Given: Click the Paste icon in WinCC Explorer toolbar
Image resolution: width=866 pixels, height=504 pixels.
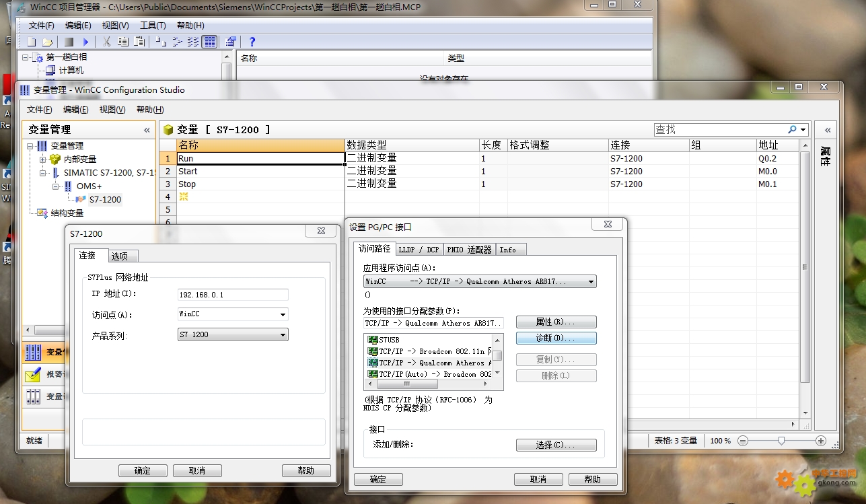Looking at the screenshot, I should point(139,42).
